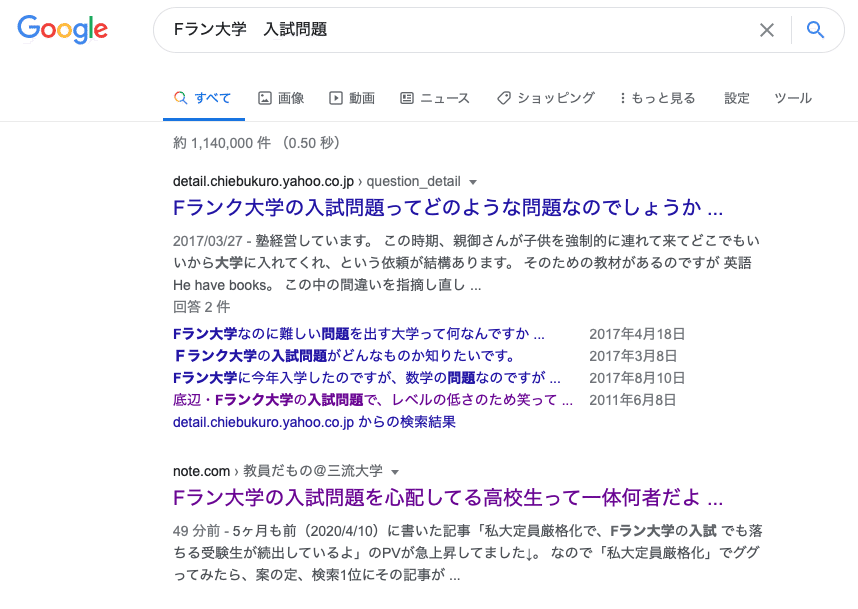The image size is (858, 609).
Task: Switch to the 動画 tab
Action: (x=352, y=98)
